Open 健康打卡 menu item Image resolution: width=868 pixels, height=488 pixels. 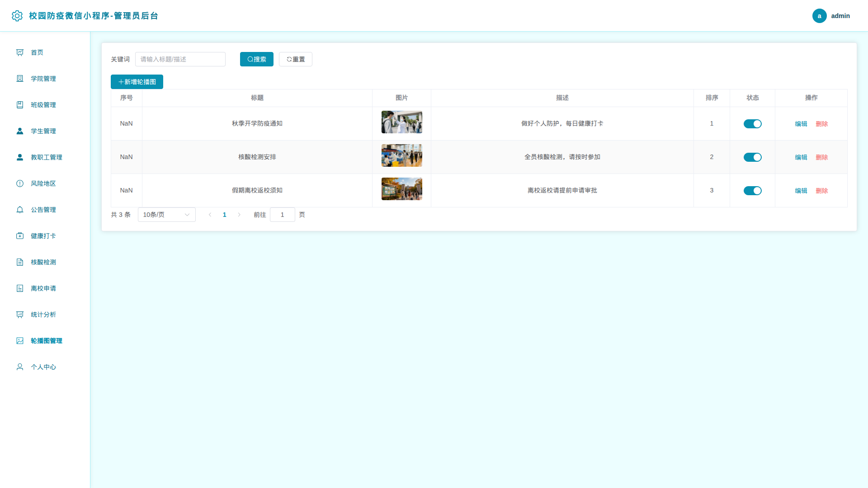tap(45, 236)
